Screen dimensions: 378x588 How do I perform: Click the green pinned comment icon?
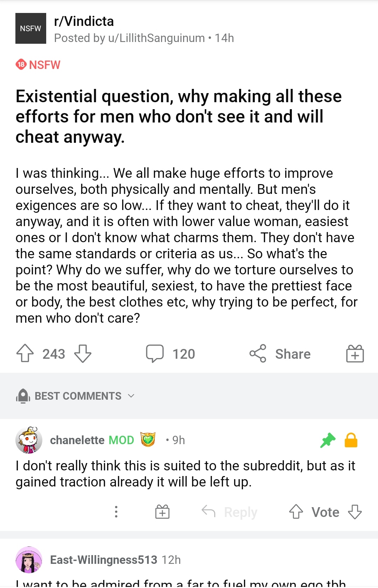pos(328,440)
